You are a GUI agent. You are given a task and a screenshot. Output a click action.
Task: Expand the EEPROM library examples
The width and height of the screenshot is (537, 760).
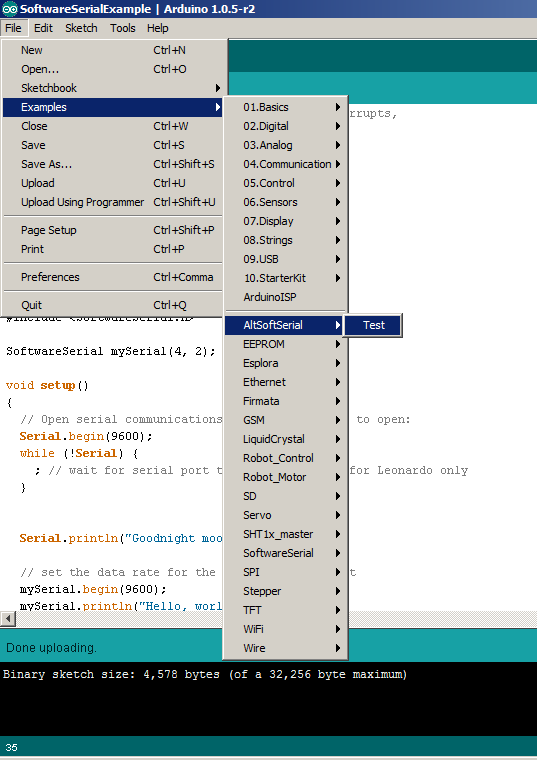(286, 344)
